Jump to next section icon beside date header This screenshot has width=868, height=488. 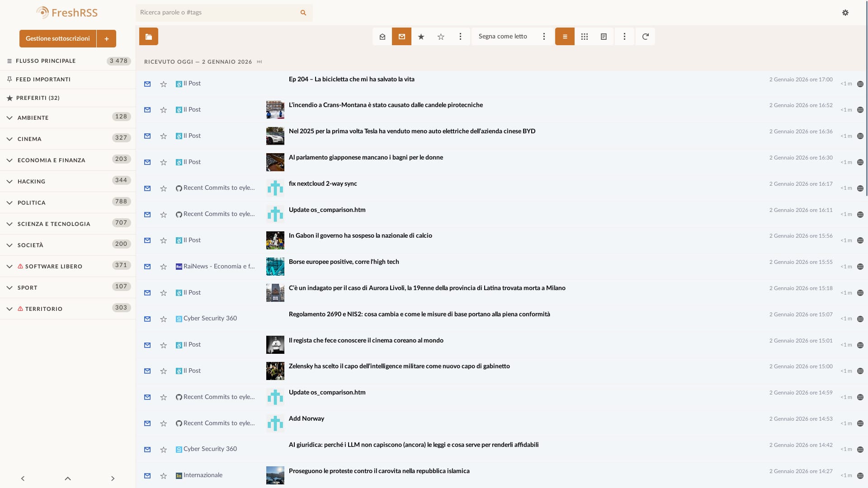pos(259,62)
